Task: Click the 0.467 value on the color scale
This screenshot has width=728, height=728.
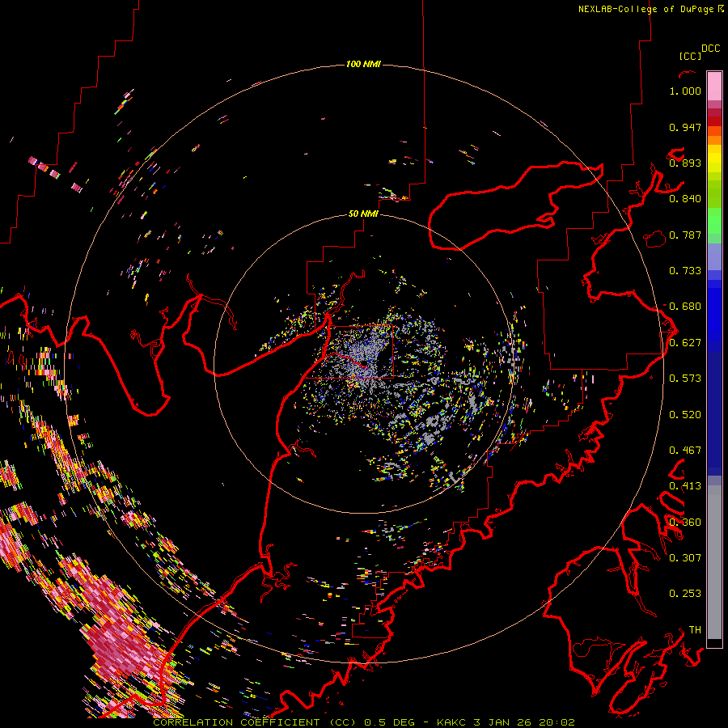Action: click(685, 451)
